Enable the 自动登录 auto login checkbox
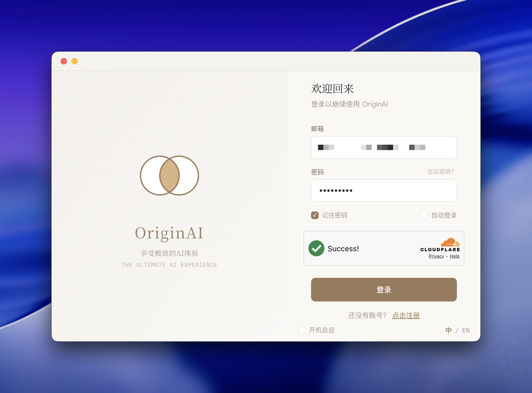Image resolution: width=532 pixels, height=393 pixels. [x=424, y=215]
